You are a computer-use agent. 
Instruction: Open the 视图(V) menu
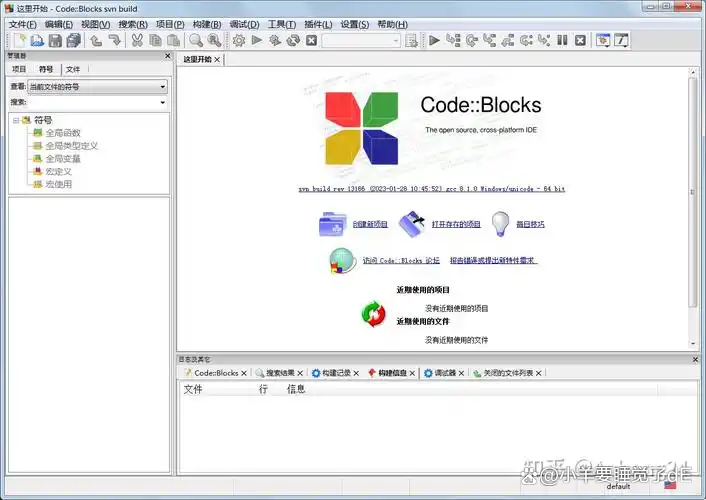click(x=95, y=24)
